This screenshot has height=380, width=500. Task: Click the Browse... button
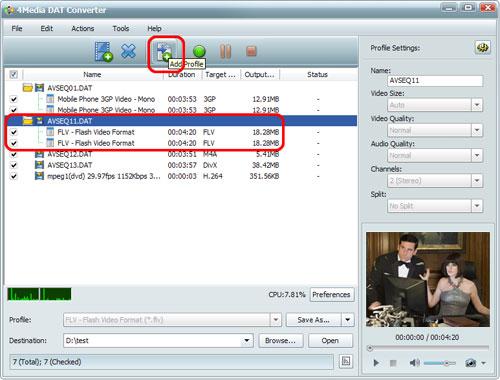tap(280, 341)
